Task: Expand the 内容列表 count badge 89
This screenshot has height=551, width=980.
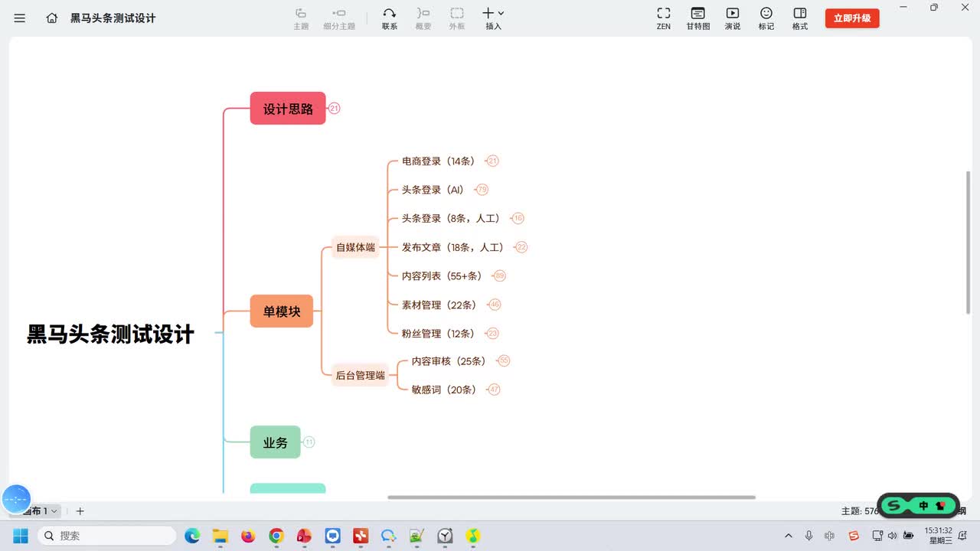Action: click(x=500, y=276)
